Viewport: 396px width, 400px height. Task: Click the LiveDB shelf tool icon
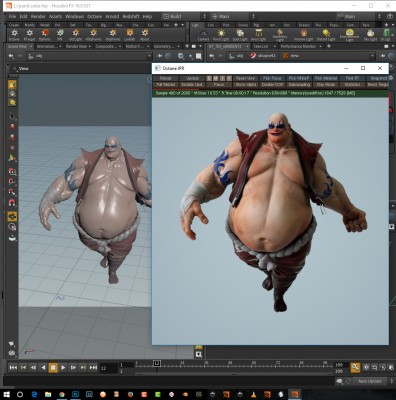[130, 33]
